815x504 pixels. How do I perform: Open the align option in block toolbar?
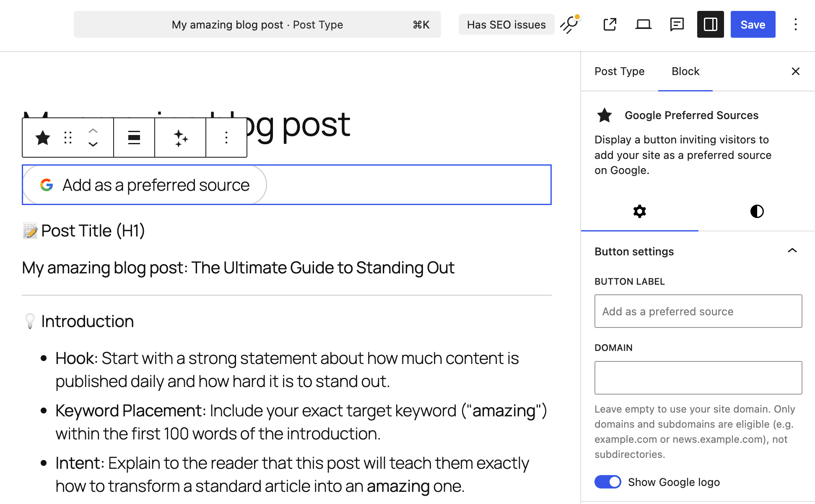point(134,138)
